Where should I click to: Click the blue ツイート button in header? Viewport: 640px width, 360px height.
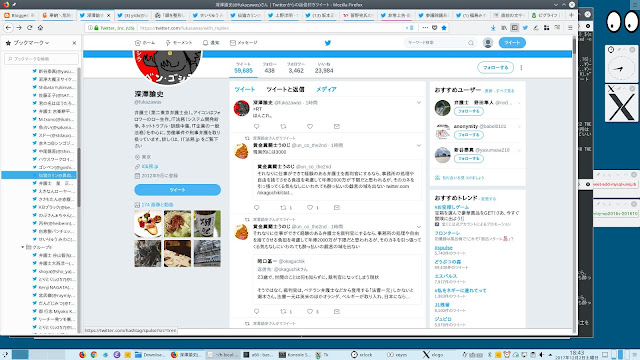pos(512,42)
